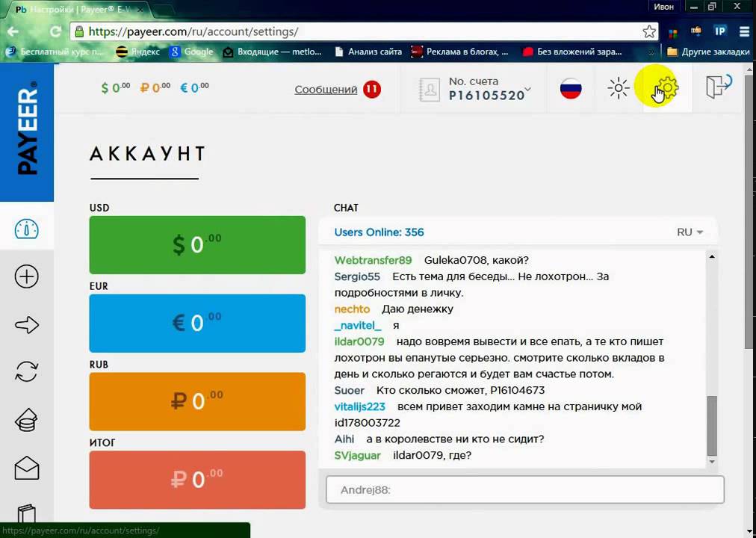This screenshot has height=538, width=756.
Task: Open the Реклама в блогах bookmark
Action: tap(459, 52)
